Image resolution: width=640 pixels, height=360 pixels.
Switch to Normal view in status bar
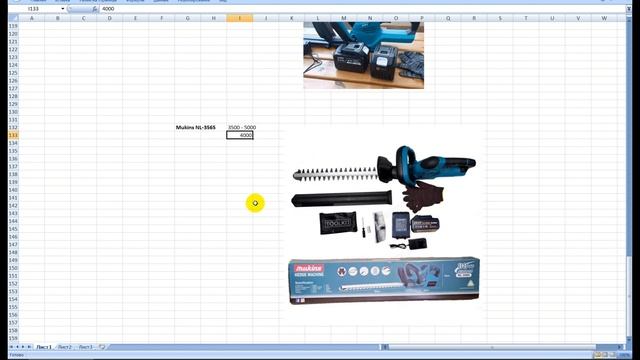pos(597,355)
